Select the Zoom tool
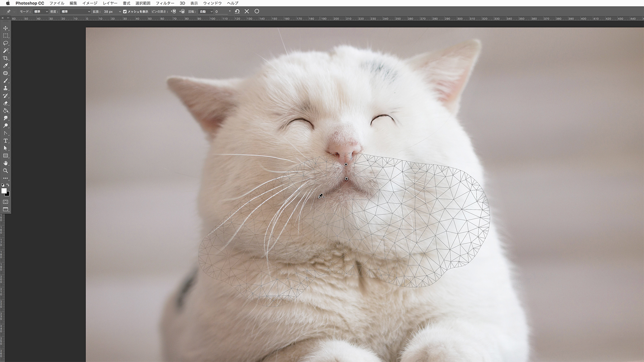The height and width of the screenshot is (362, 644). [x=5, y=171]
